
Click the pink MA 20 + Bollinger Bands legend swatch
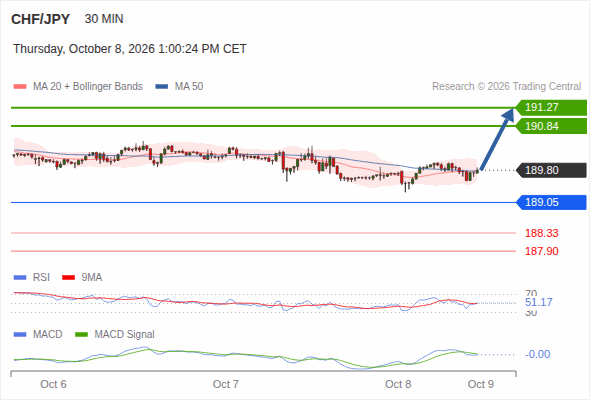pyautogui.click(x=20, y=87)
